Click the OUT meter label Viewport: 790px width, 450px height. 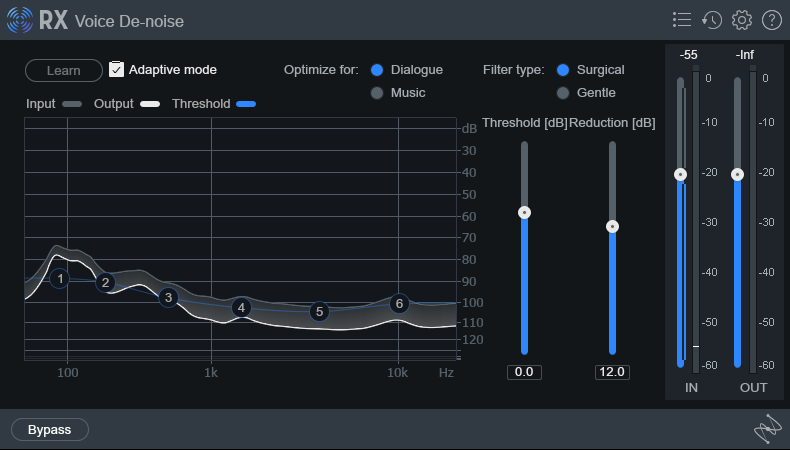[753, 388]
